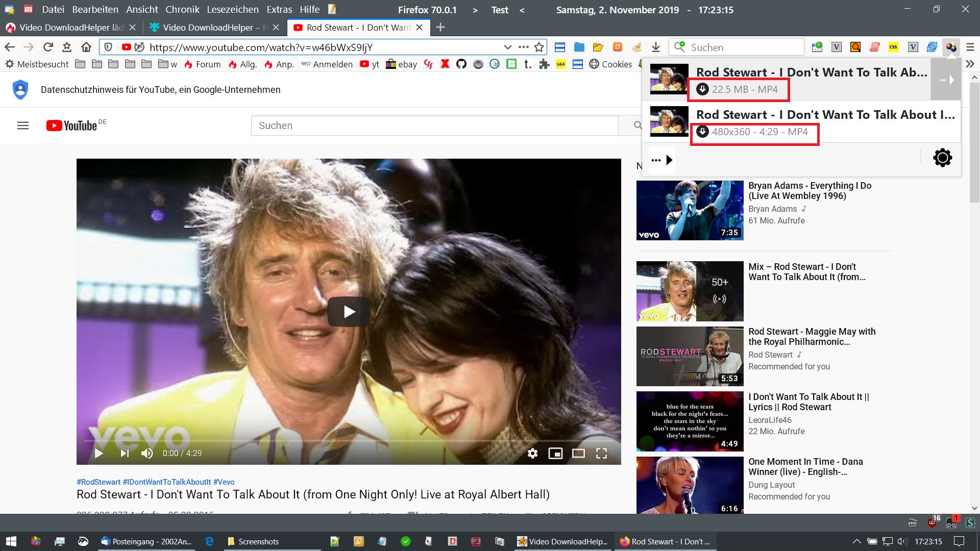This screenshot has height=551, width=980.
Task: Enter fullscreen on the video player
Action: [x=601, y=453]
